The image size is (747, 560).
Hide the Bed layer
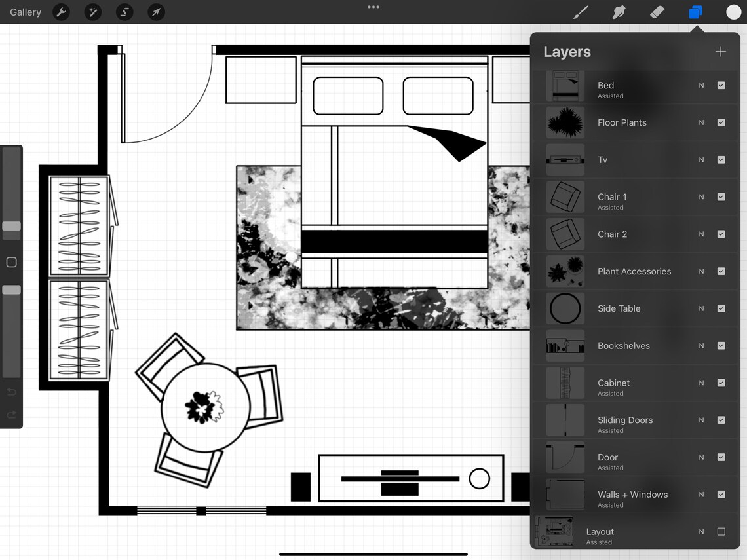coord(721,85)
